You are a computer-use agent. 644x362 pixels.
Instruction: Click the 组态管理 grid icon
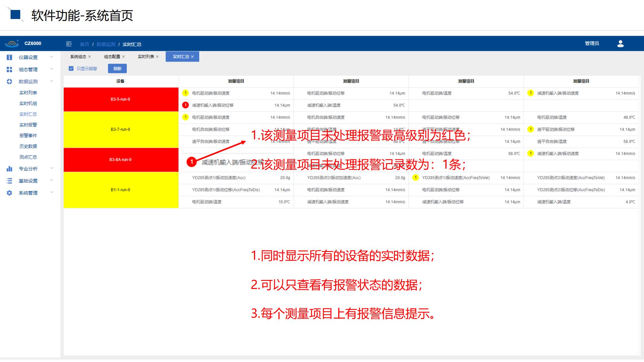(9, 69)
